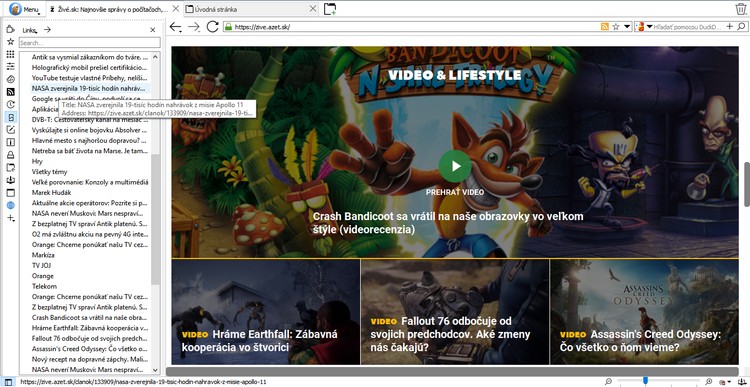The image size is (750, 387).
Task: Click the search magnifier icon
Action: point(741,27)
